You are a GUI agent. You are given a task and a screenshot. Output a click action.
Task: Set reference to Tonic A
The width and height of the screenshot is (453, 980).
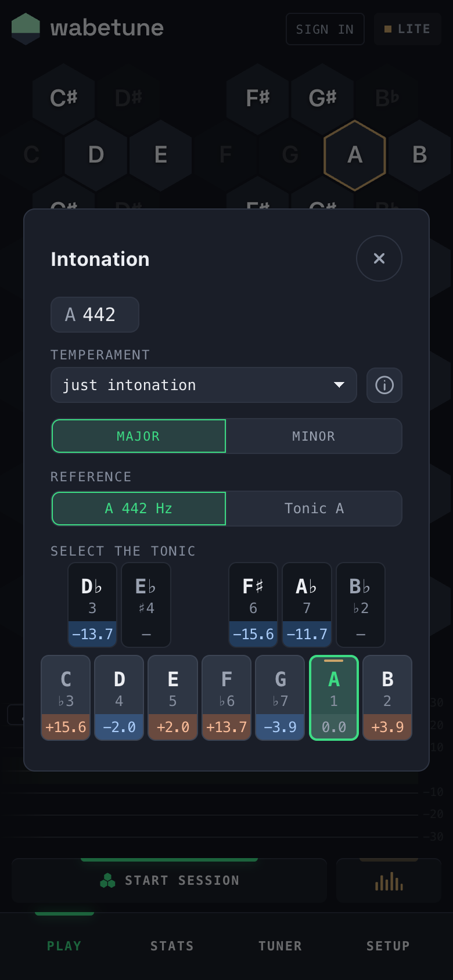(x=314, y=509)
